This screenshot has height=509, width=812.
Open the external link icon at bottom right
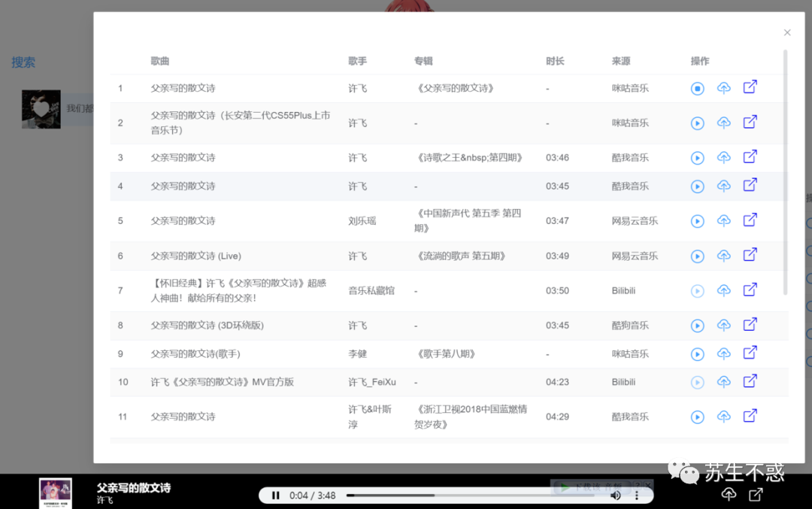tap(755, 494)
